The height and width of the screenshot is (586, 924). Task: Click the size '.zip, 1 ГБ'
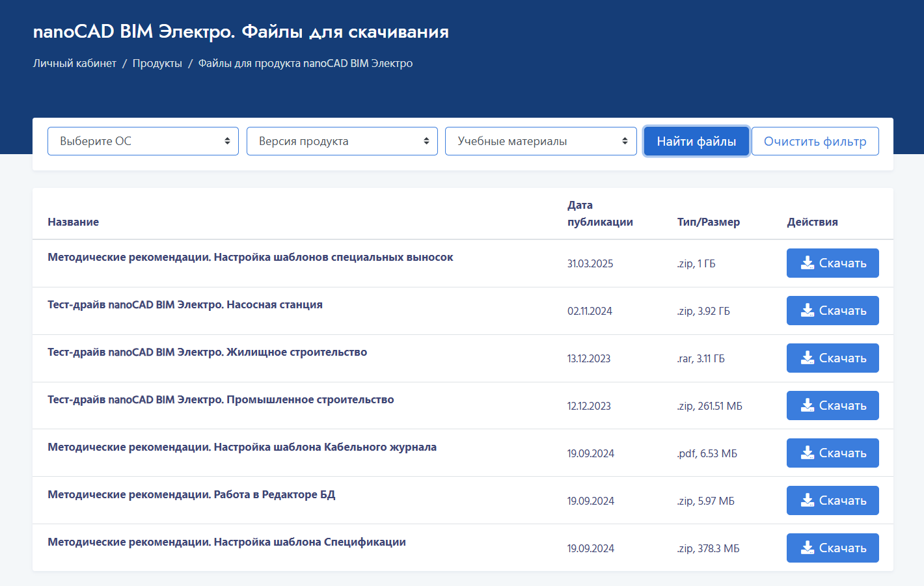pyautogui.click(x=696, y=263)
